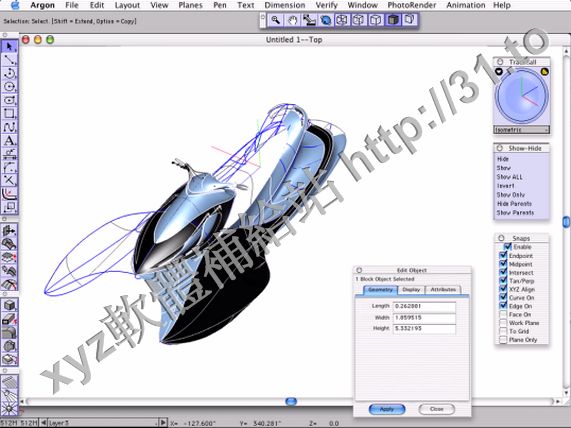Open the Verify menu
Screen dimensions: 571x428
[x=326, y=5]
